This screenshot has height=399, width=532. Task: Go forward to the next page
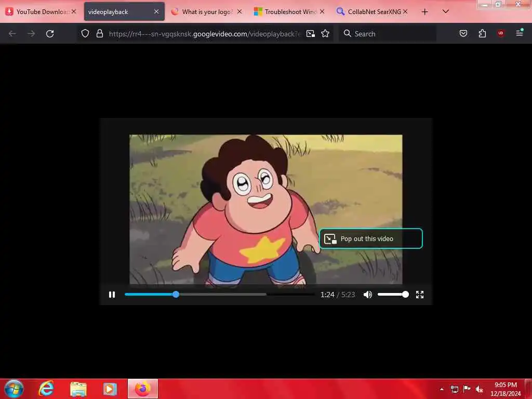tap(31, 34)
